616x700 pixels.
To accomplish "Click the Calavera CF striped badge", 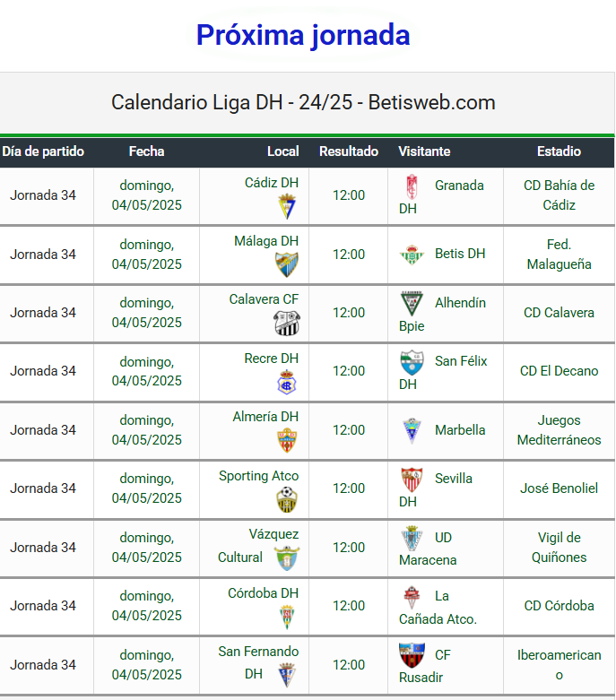I will [x=287, y=324].
